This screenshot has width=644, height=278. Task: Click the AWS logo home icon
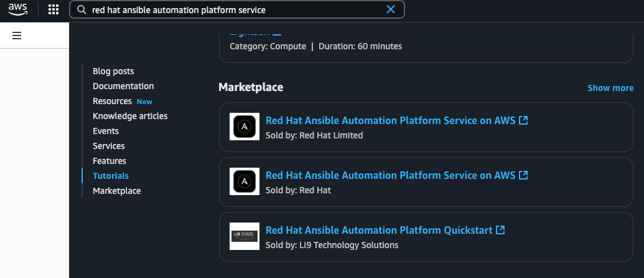(17, 9)
